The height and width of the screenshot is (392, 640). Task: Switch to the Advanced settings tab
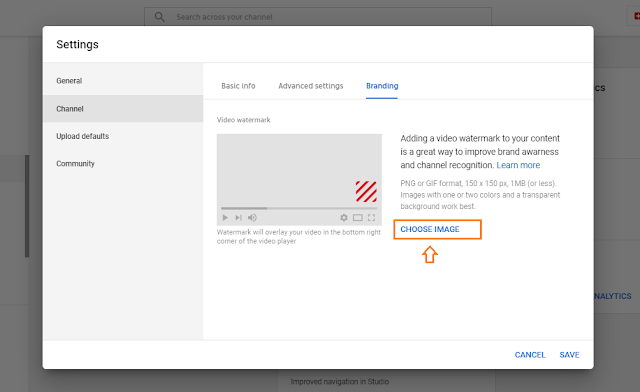[311, 86]
